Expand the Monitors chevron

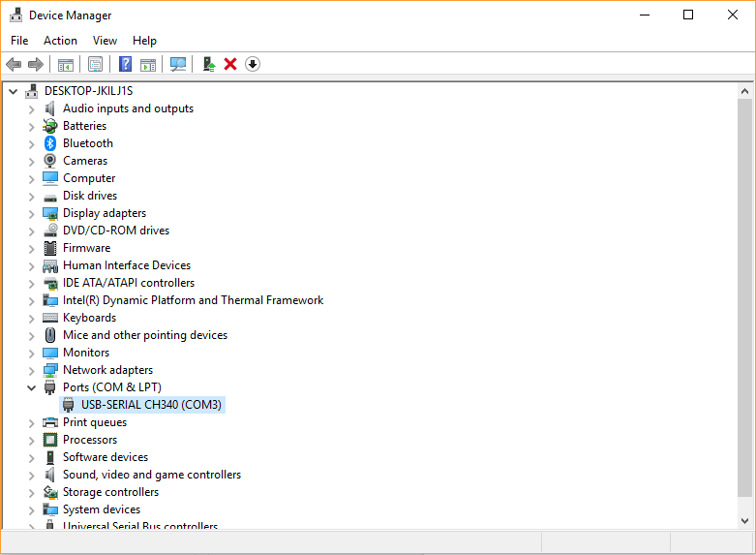pyautogui.click(x=31, y=354)
